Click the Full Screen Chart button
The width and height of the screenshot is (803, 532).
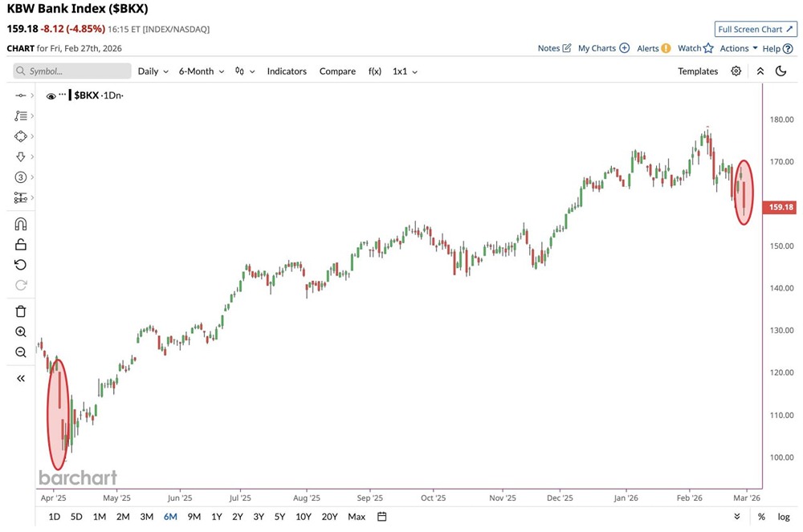coord(755,30)
